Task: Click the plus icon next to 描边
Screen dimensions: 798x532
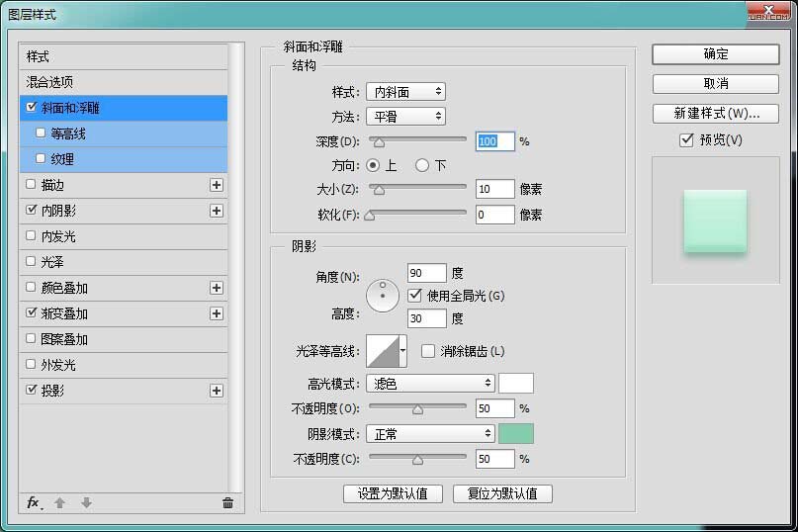Action: point(217,185)
